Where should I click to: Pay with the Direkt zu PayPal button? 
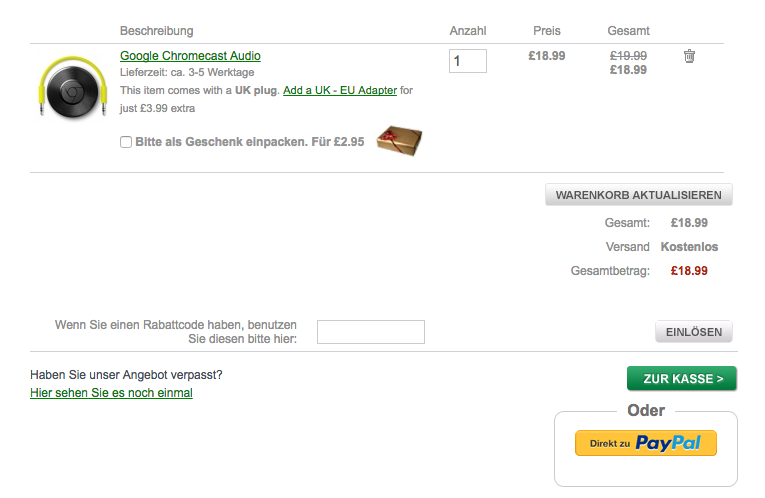click(x=645, y=443)
